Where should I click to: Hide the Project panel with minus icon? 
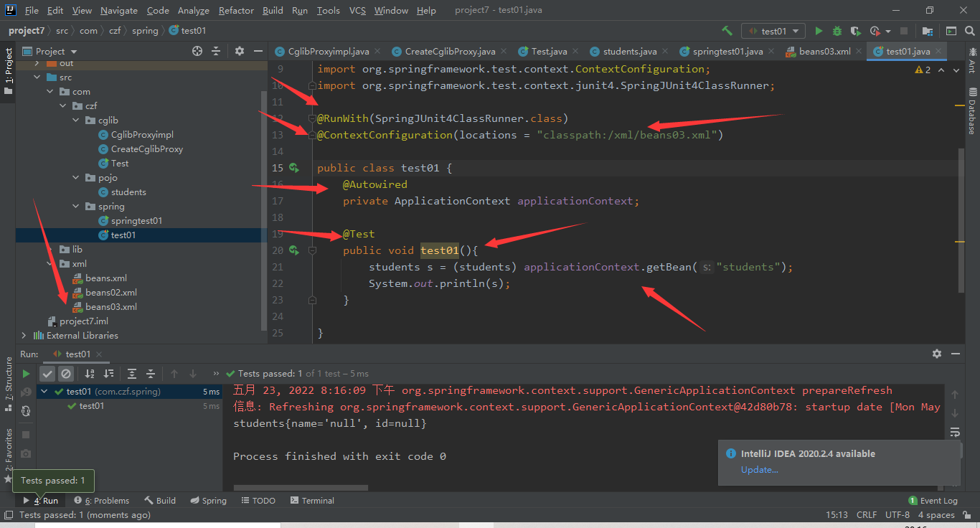pos(258,51)
